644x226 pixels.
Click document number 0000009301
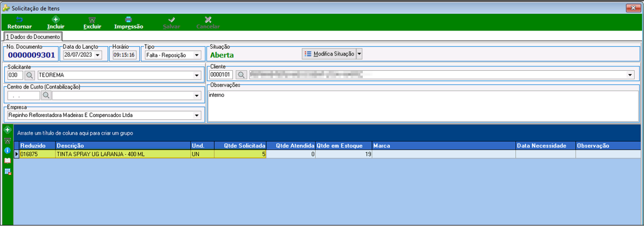coord(31,55)
